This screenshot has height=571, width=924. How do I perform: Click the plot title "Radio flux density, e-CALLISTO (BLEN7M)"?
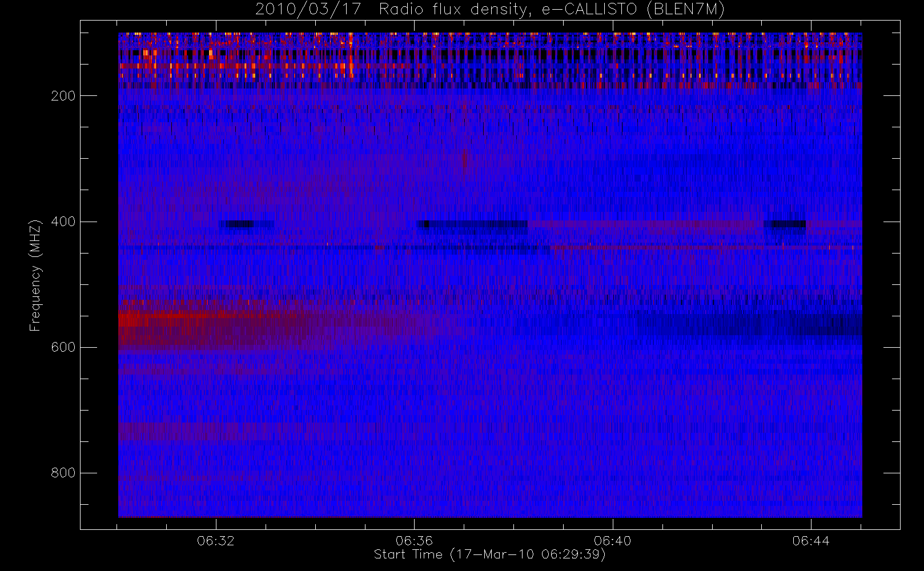click(x=552, y=10)
